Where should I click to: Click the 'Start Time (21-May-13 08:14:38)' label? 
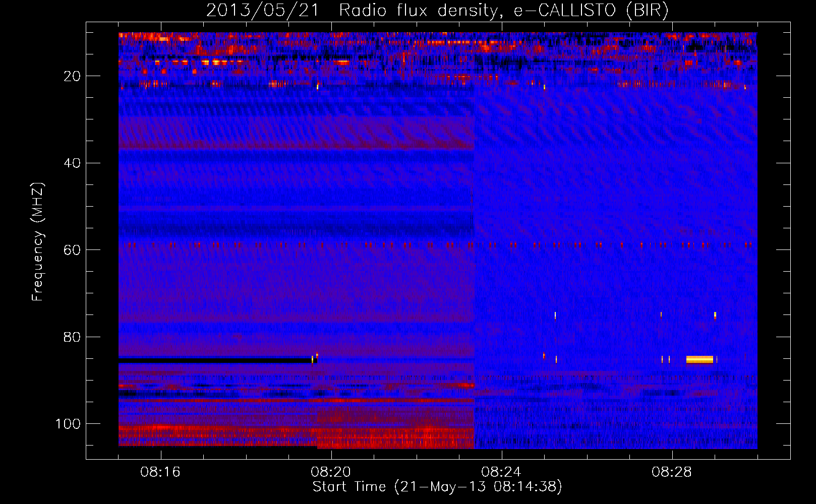pos(437,487)
